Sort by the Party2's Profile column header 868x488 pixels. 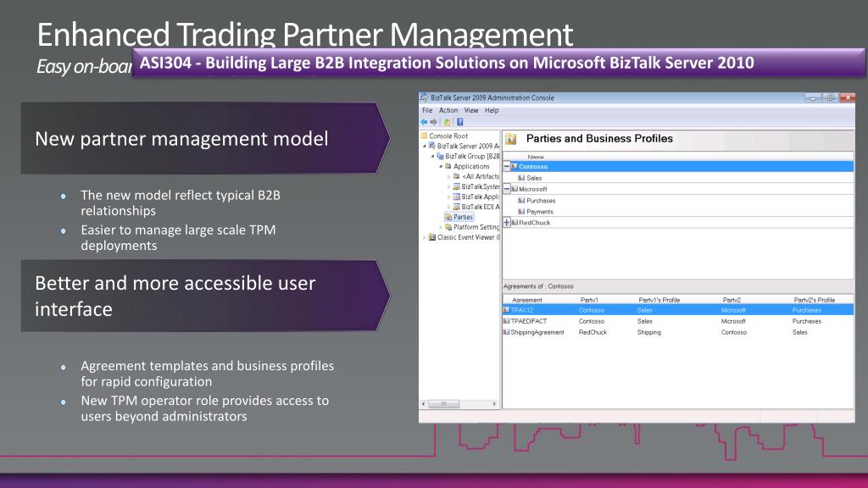click(x=815, y=300)
